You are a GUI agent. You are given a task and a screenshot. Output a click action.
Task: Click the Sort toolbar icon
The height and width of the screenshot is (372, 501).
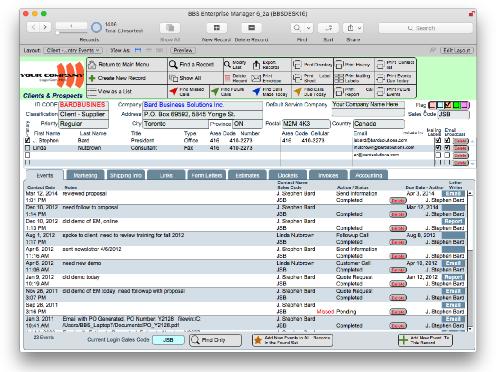point(328,28)
